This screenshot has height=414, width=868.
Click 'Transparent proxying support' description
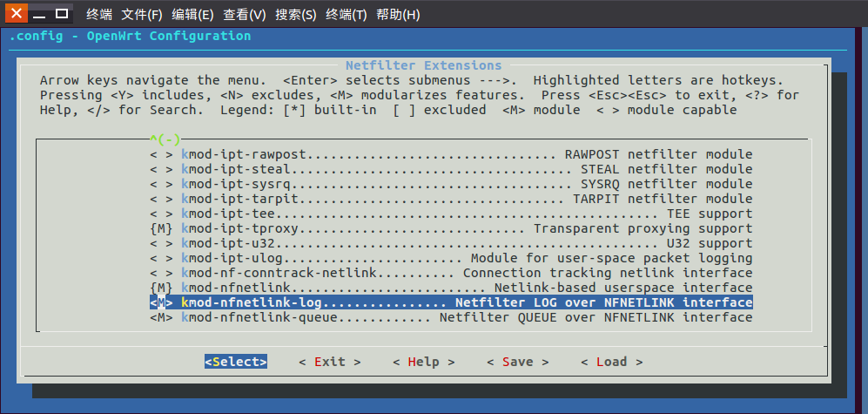(x=643, y=228)
